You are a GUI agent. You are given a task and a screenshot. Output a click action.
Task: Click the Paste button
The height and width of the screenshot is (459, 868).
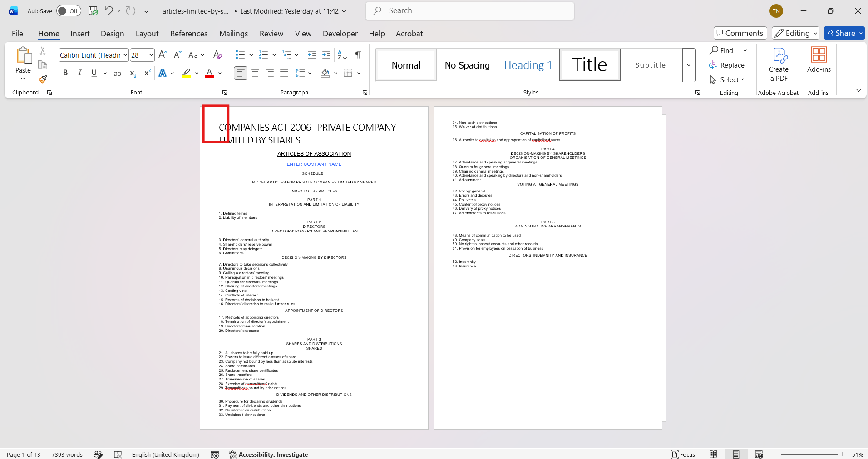tap(23, 64)
